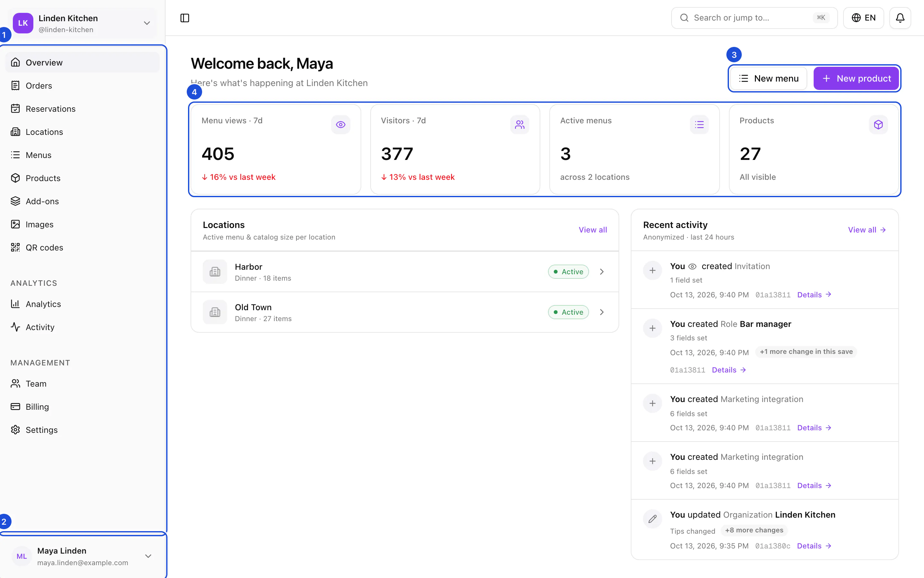Click the plus icon beside Role Bar manager

(653, 328)
